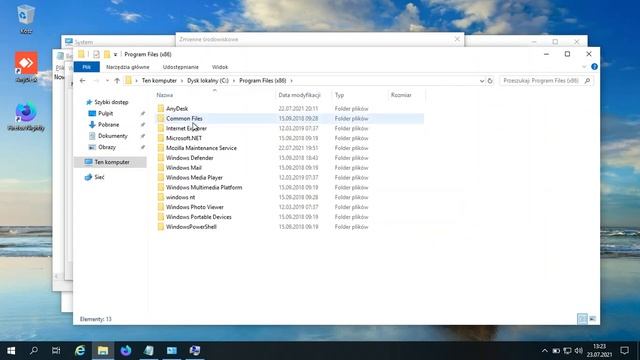
Task: Open recent locations dropdown near navigation arrows
Action: point(107,81)
